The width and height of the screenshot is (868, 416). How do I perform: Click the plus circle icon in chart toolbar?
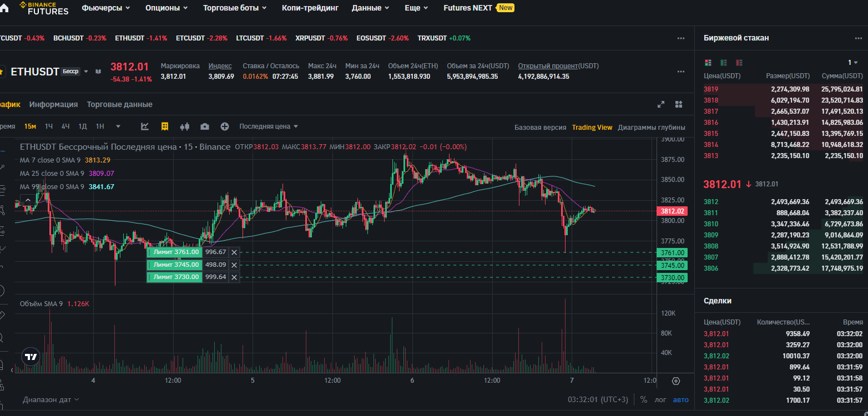(x=225, y=126)
